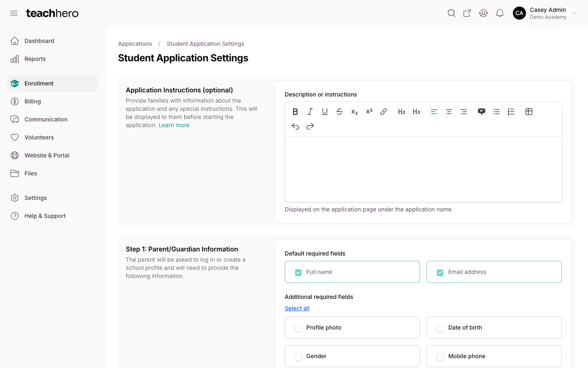Apply H3 heading style
Viewport: 588px width, 368px height.
click(416, 112)
